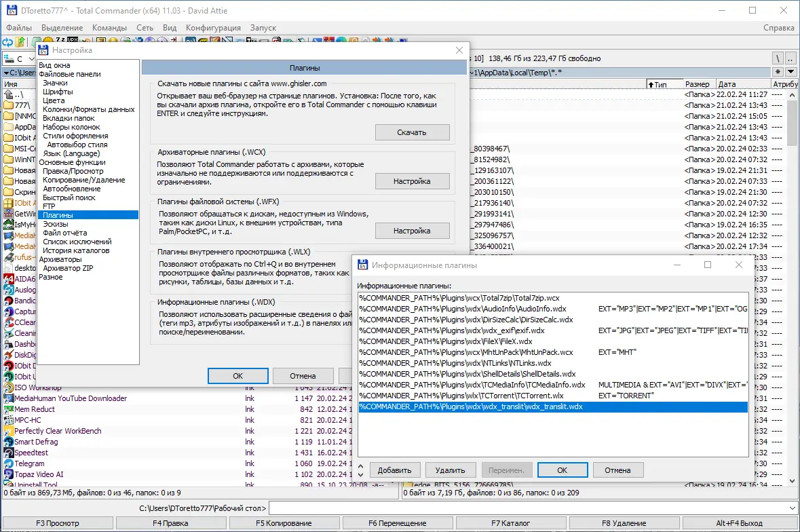The width and height of the screenshot is (800, 532).
Task: Open the Выделение menu
Action: tap(62, 28)
